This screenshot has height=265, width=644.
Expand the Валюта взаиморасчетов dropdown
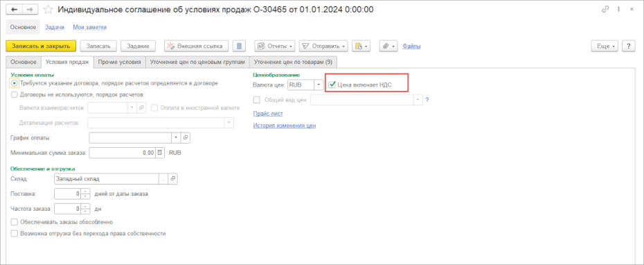(132, 108)
